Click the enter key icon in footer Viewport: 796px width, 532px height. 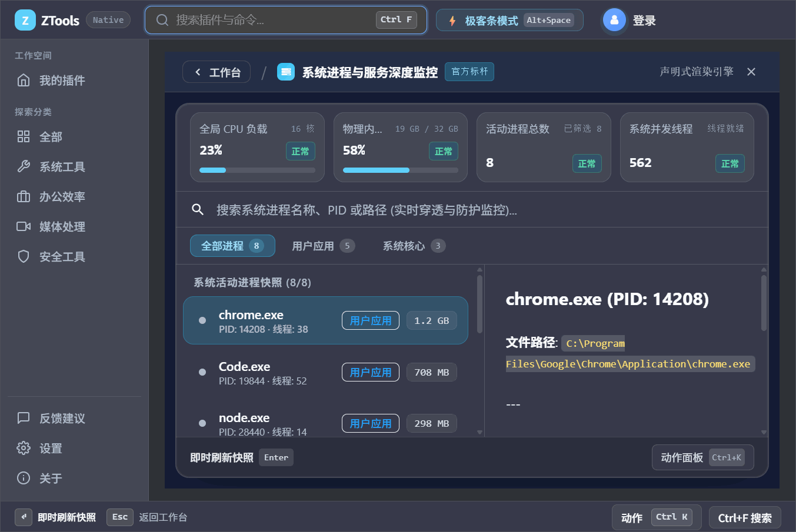pyautogui.click(x=24, y=517)
